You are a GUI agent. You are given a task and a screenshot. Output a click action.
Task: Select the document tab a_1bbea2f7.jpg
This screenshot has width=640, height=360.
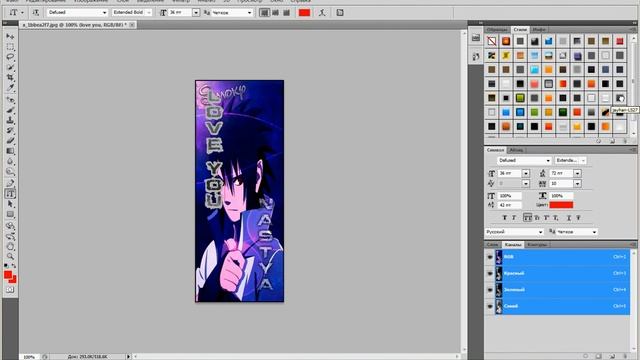(74, 25)
